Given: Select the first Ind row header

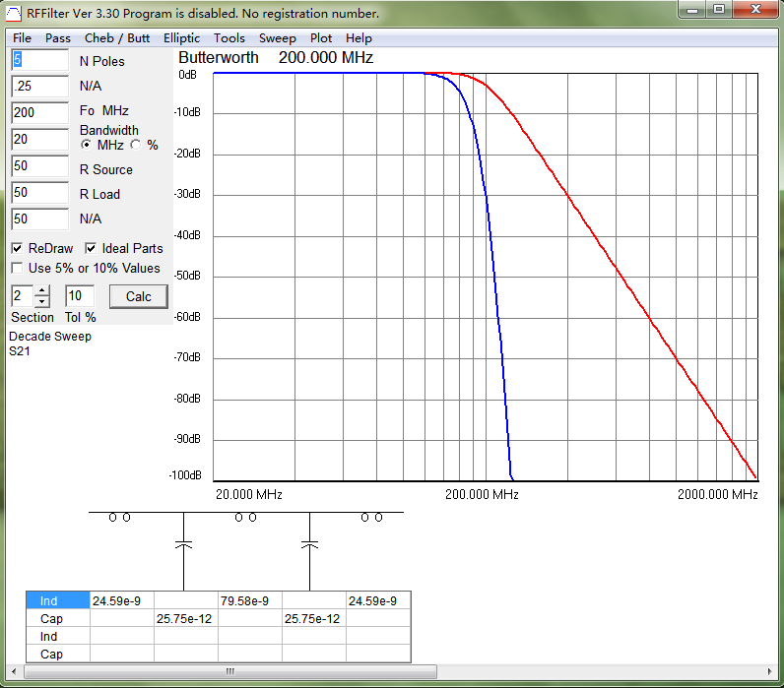Looking at the screenshot, I should tap(58, 600).
